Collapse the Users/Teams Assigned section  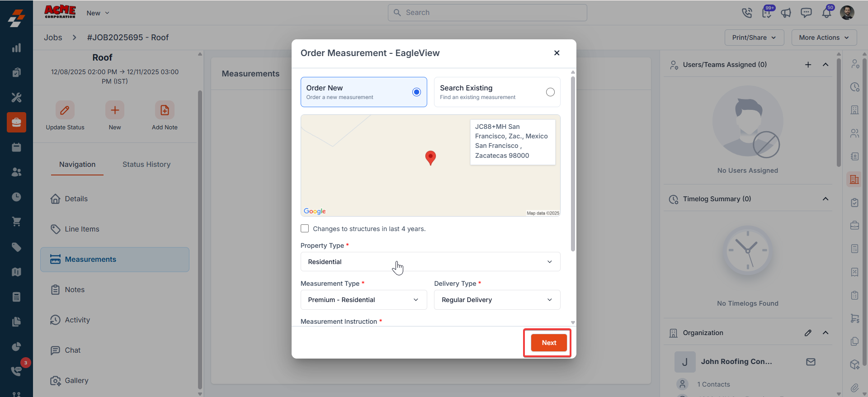point(826,65)
